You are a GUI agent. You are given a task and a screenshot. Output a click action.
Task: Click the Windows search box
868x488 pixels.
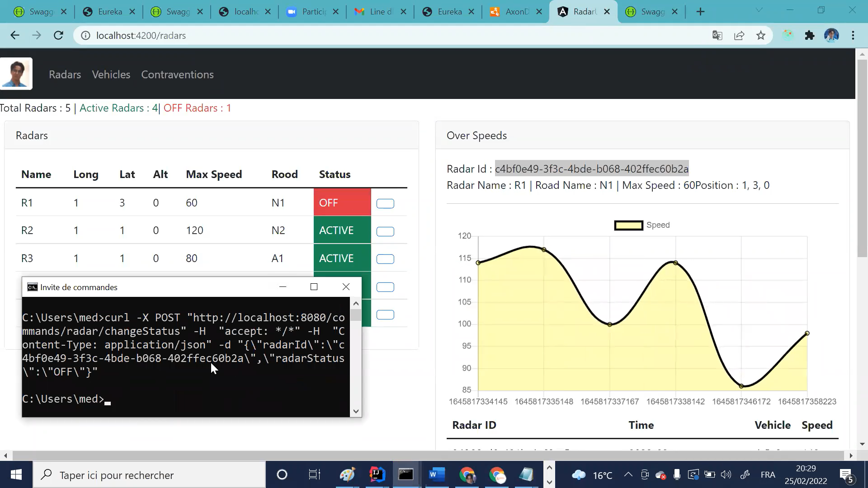[x=149, y=475]
